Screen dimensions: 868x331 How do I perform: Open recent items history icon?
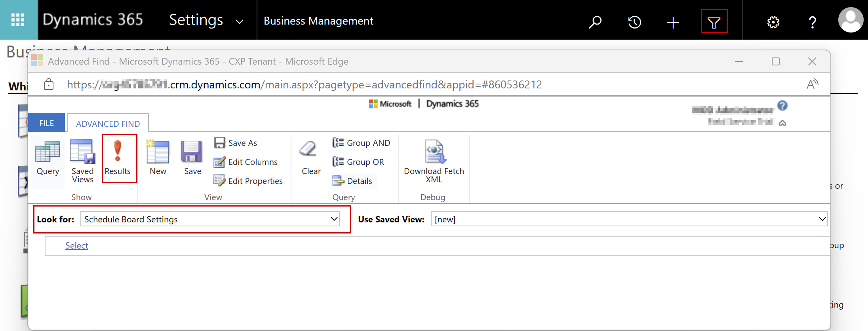[634, 22]
